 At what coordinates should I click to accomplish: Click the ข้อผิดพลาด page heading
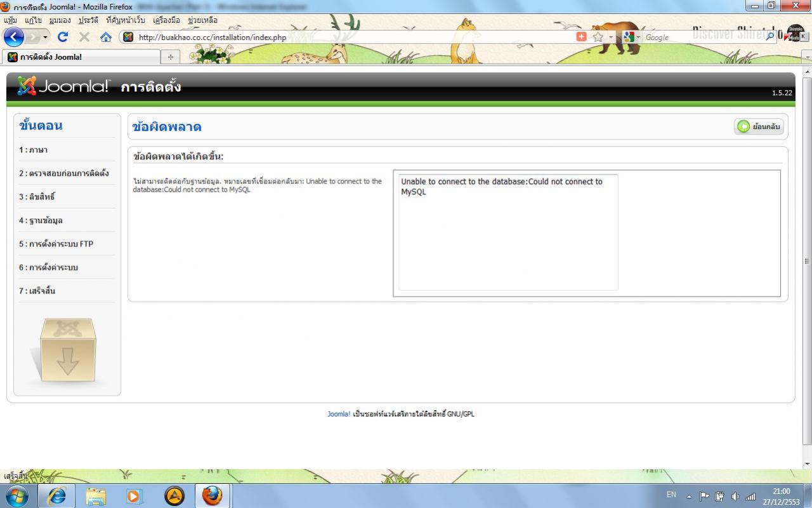(167, 126)
